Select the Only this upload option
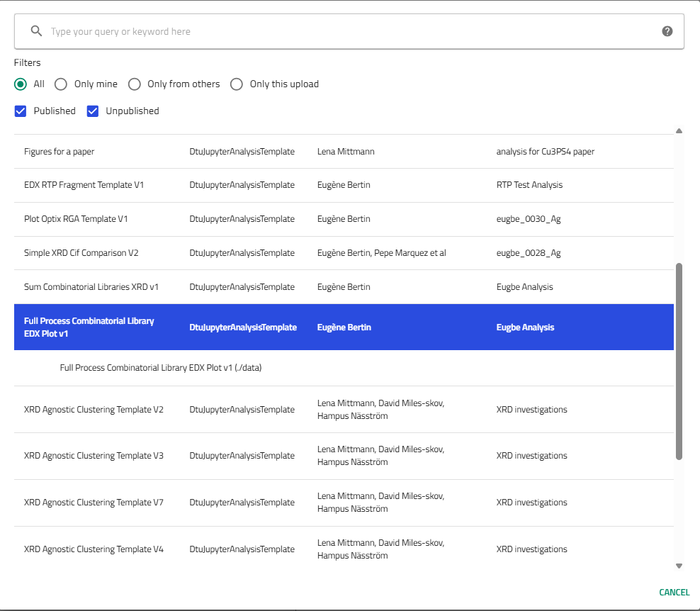700x611 pixels. 237,84
